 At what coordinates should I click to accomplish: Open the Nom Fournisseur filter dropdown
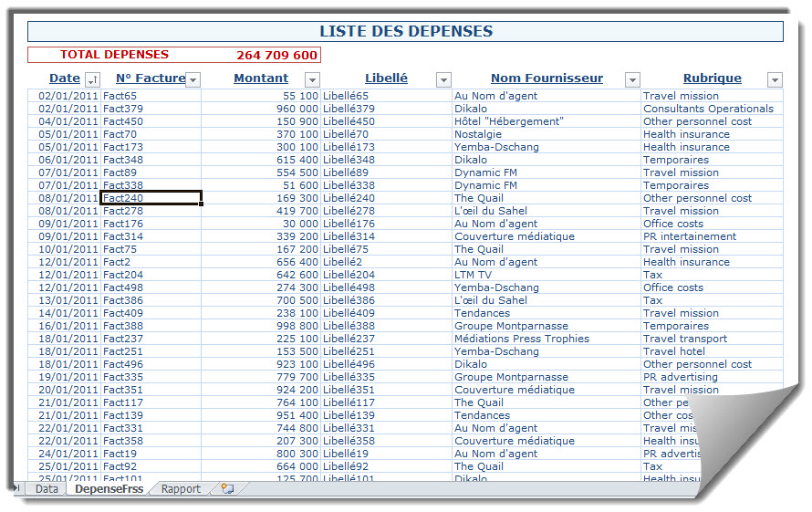point(632,79)
